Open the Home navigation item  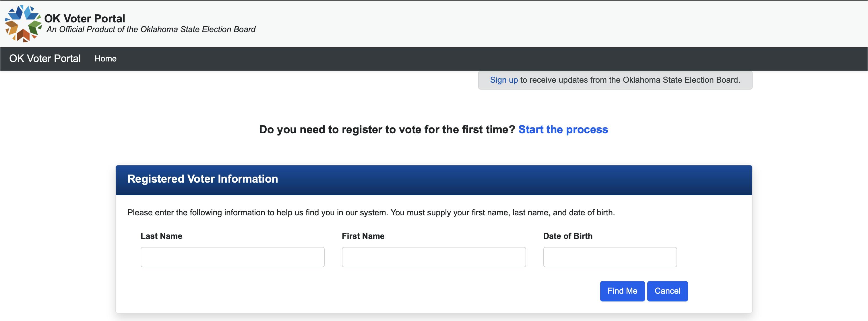pos(105,58)
